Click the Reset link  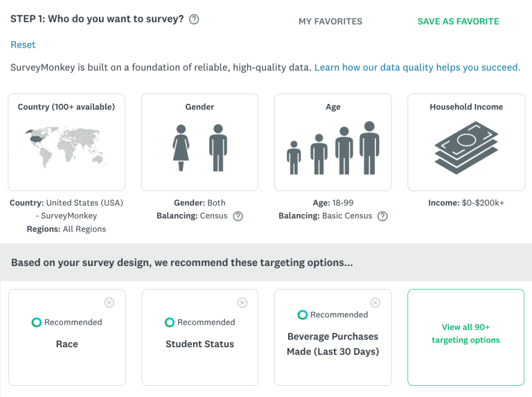point(23,45)
